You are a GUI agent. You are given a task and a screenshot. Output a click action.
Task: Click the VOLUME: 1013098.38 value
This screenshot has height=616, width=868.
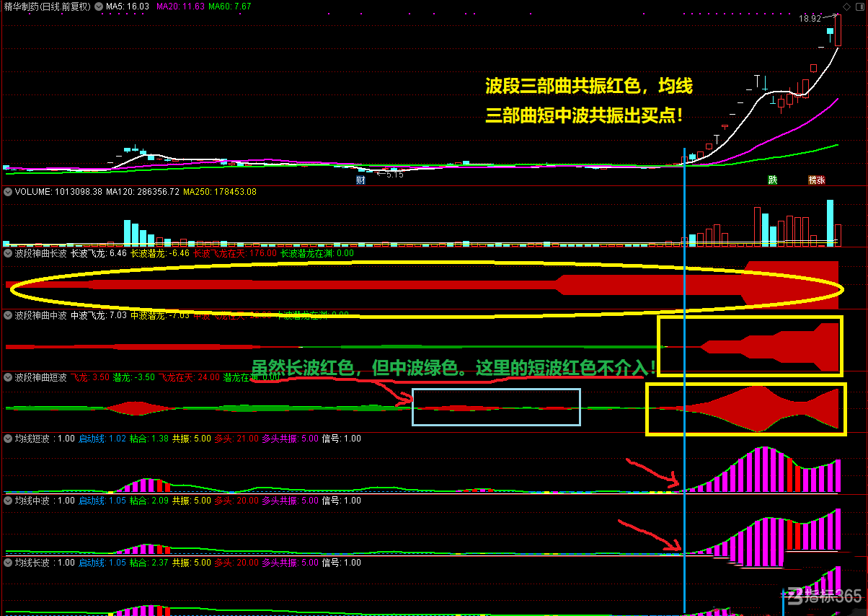tap(58, 192)
